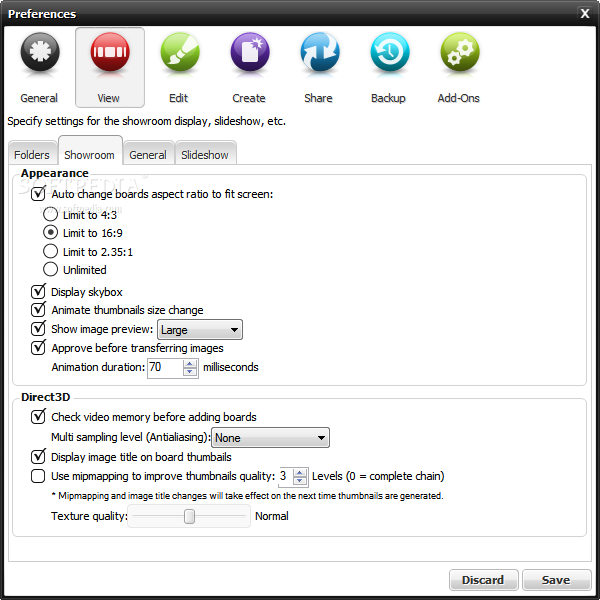Toggle Display image title on board thumbnails
Image resolution: width=600 pixels, height=600 pixels.
(x=38, y=457)
